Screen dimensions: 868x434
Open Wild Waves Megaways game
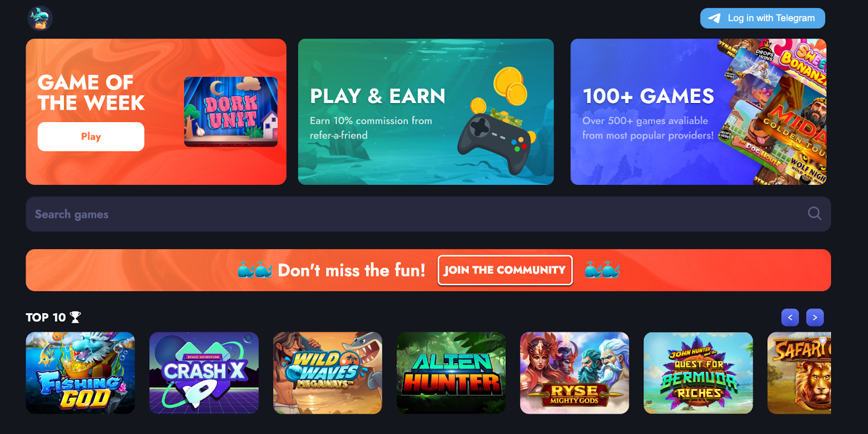328,373
